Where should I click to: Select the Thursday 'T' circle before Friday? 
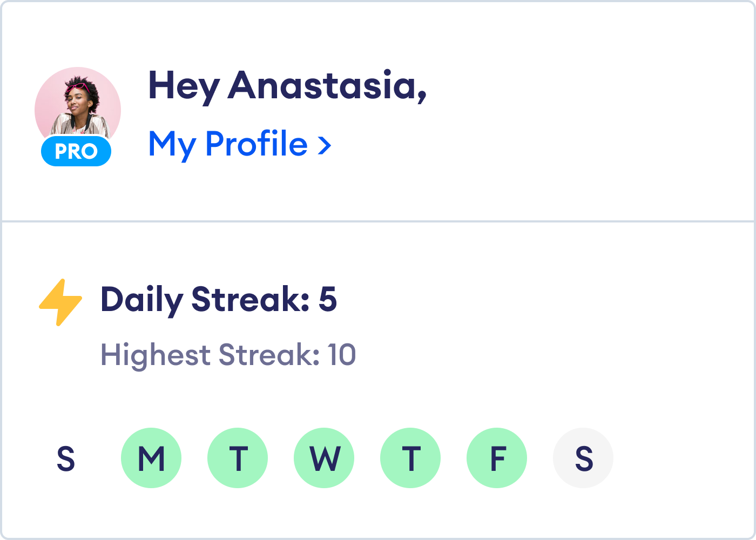[x=410, y=458]
